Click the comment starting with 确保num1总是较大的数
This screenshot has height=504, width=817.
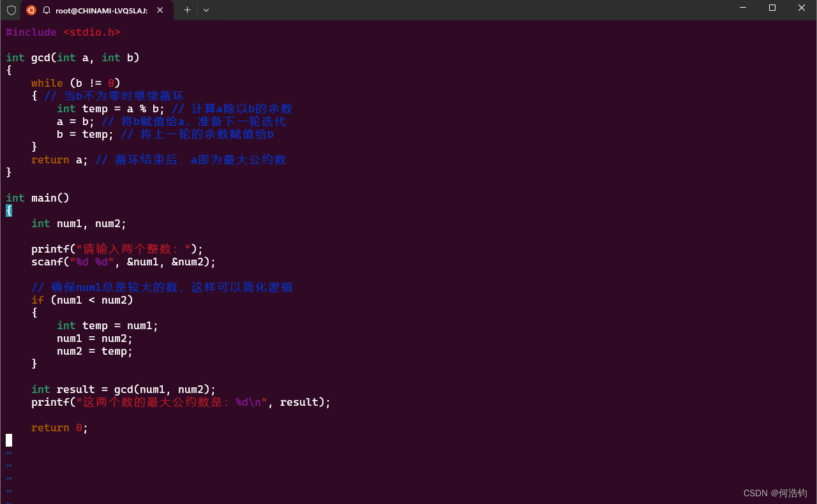(x=162, y=287)
